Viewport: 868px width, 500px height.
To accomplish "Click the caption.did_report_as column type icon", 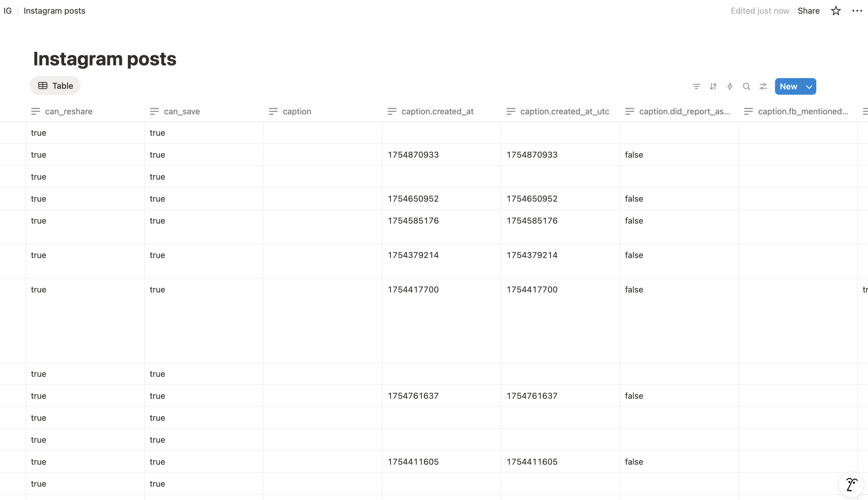I will point(630,111).
